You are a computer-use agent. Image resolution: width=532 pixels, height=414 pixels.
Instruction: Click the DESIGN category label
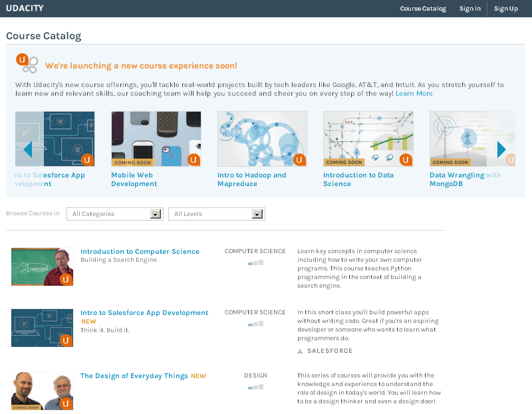click(x=255, y=375)
